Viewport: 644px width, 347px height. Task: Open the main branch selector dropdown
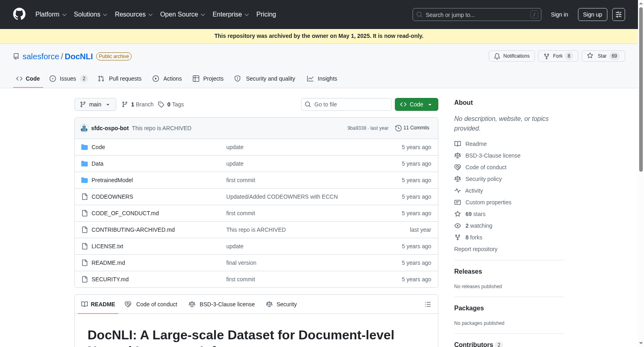click(95, 104)
